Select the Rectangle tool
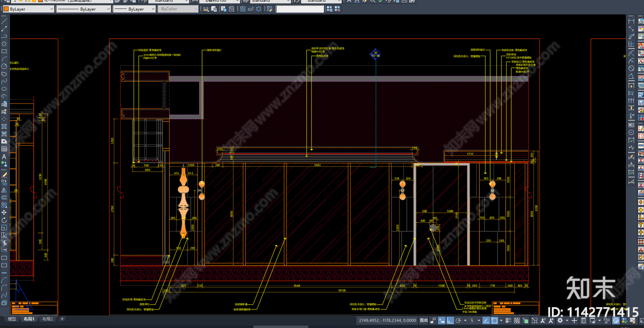 4,51
